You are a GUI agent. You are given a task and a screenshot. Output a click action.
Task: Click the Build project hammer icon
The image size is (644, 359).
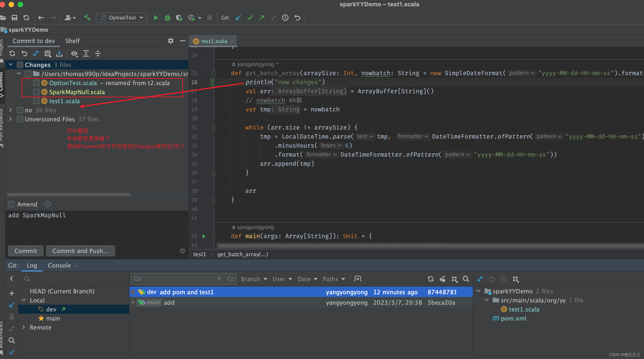(x=87, y=18)
